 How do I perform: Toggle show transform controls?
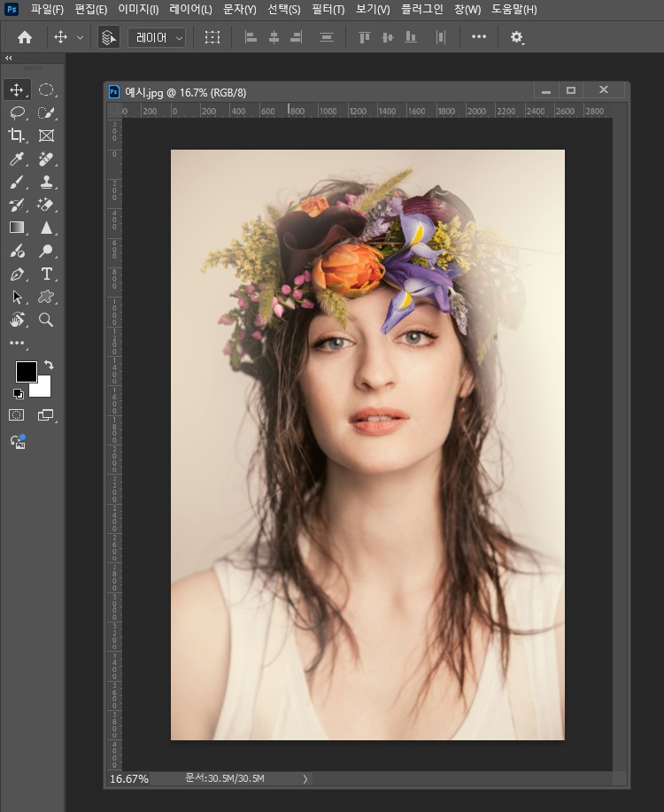click(x=212, y=37)
